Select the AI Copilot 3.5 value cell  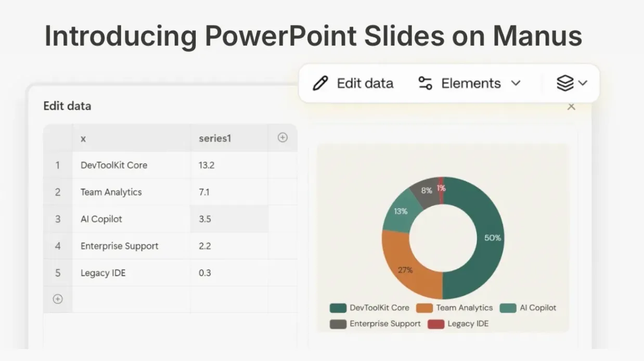229,219
